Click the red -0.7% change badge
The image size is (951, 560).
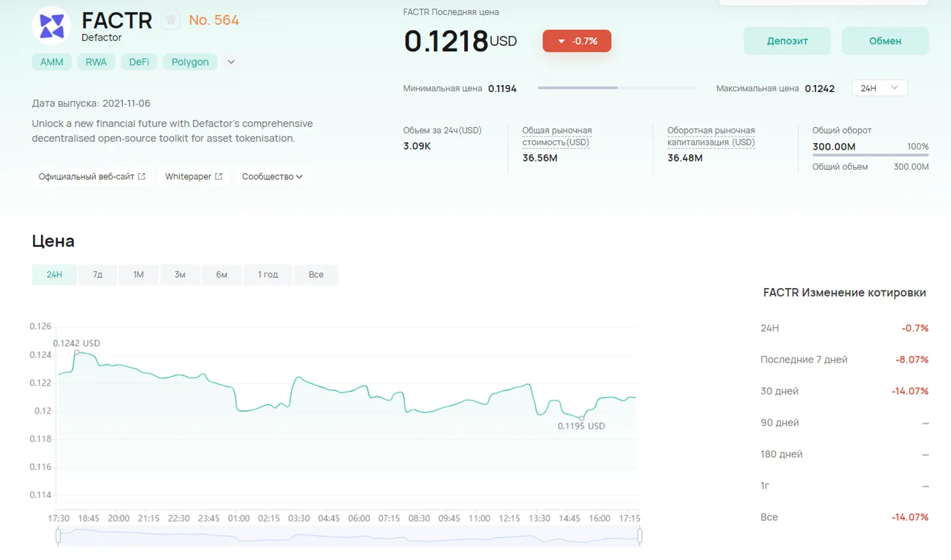[x=577, y=41]
